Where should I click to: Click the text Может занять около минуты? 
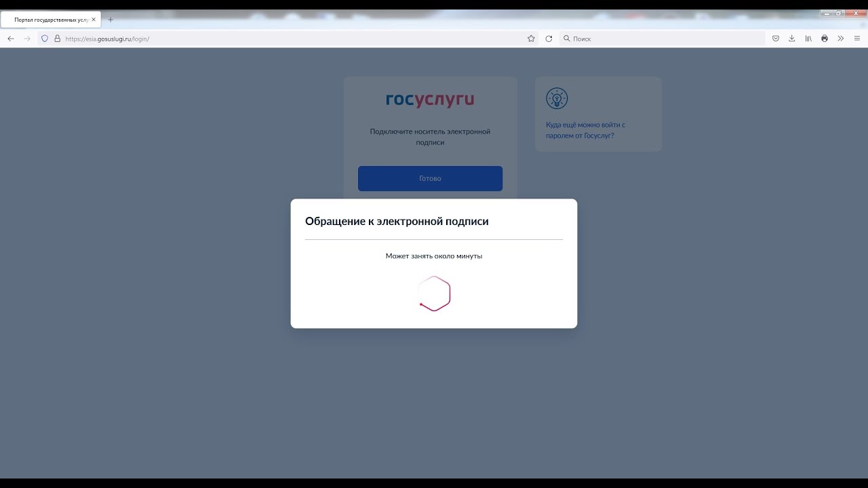[x=434, y=256]
